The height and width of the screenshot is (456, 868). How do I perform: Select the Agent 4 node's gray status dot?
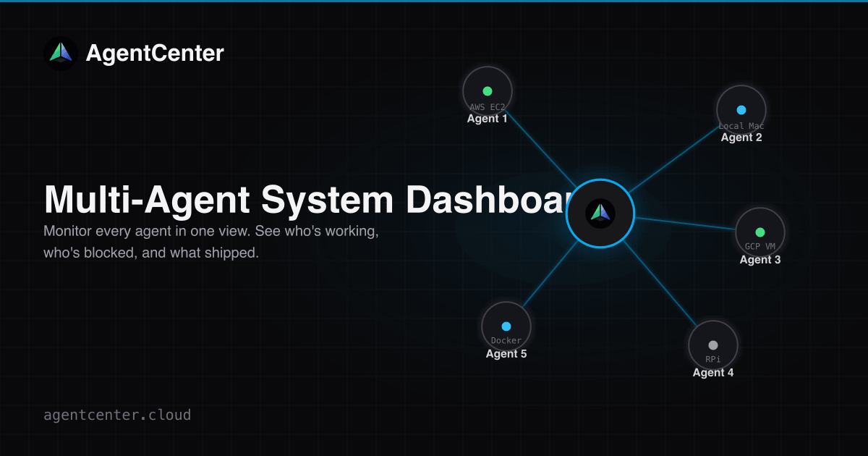713,345
